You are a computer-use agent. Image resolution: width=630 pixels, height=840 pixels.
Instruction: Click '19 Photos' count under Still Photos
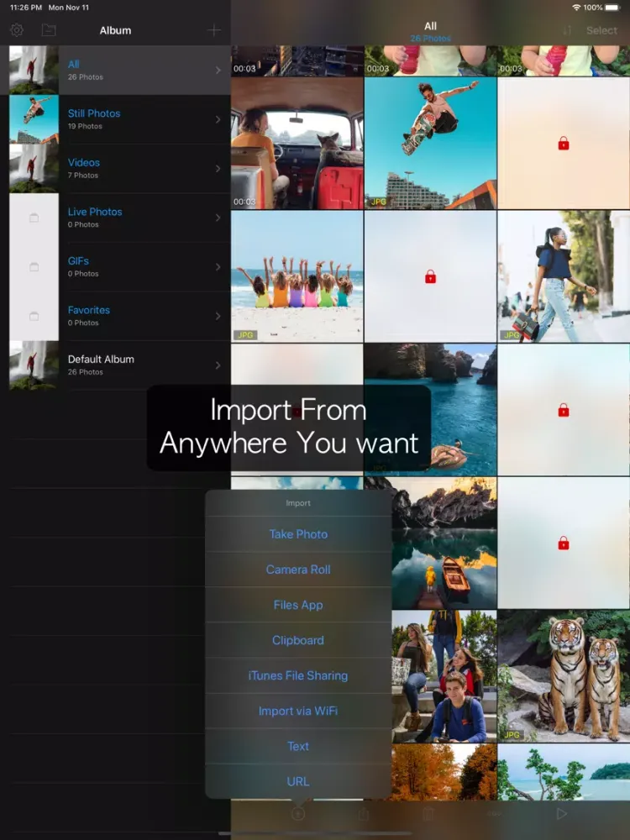coord(85,127)
